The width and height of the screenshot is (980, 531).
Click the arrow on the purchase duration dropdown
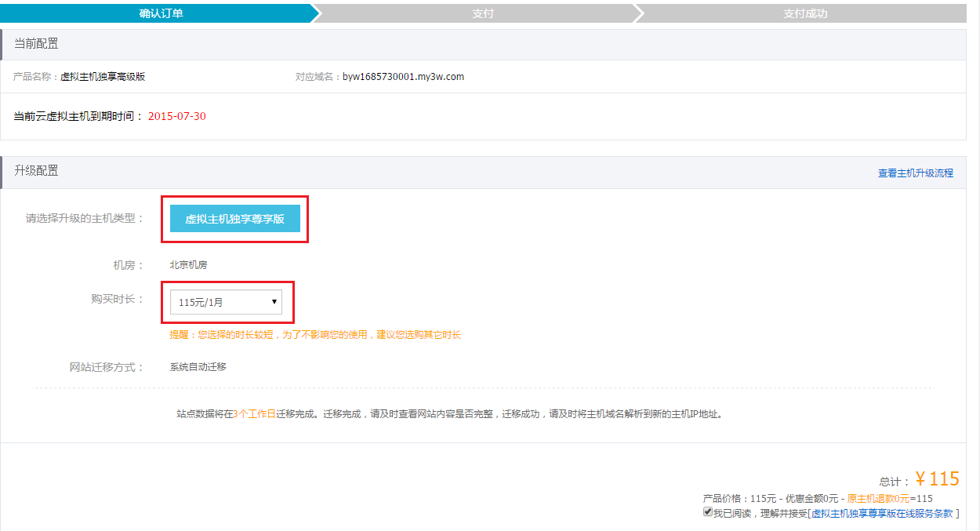point(274,302)
